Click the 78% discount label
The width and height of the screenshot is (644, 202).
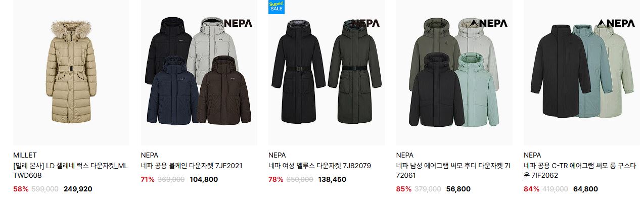tap(276, 179)
